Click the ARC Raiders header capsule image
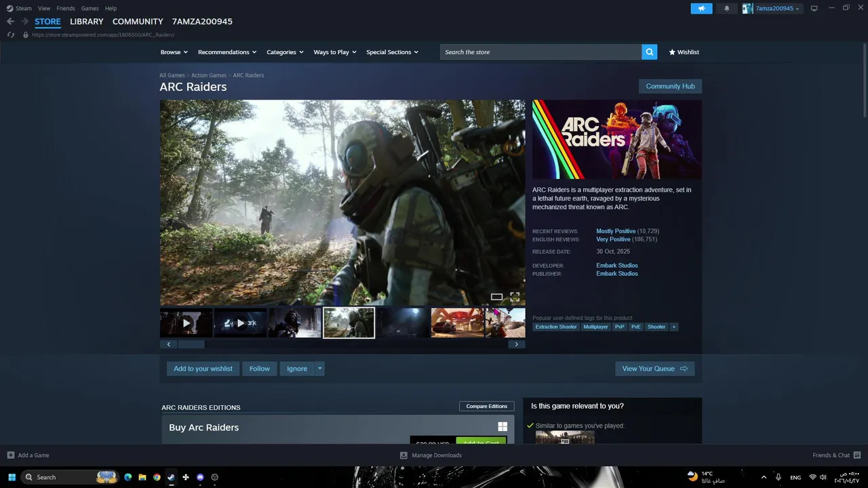Screen dimensions: 868x488 (617, 139)
